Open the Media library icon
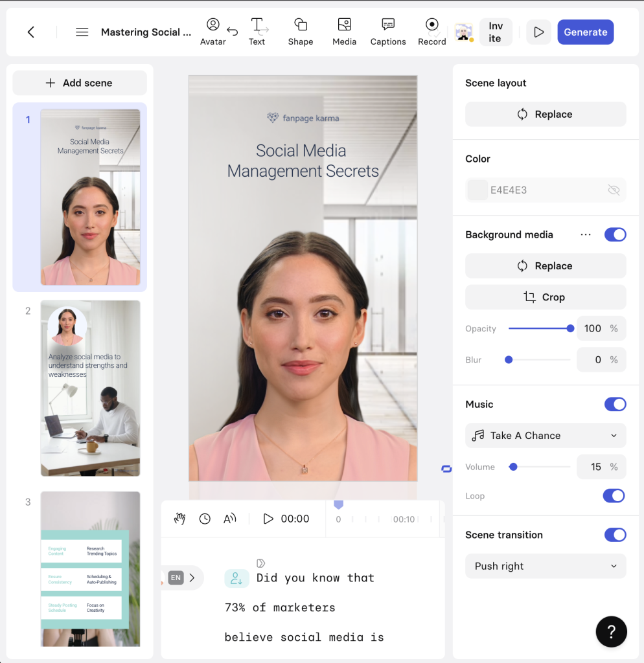 [x=344, y=31]
